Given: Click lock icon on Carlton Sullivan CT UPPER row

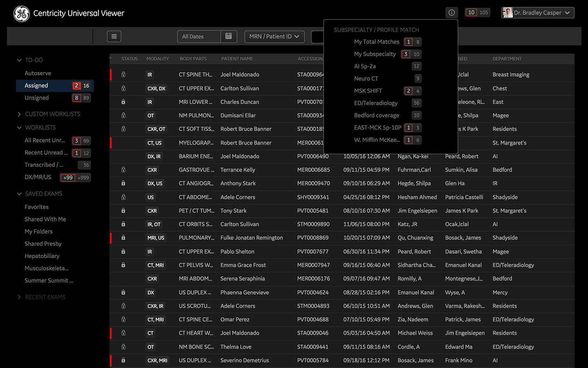Looking at the screenshot, I should [123, 88].
